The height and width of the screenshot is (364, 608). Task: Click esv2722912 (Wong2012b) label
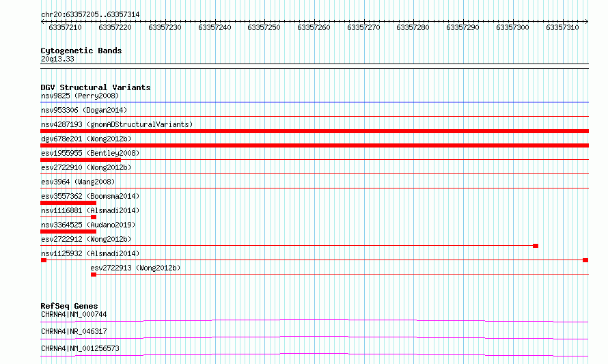(x=86, y=239)
